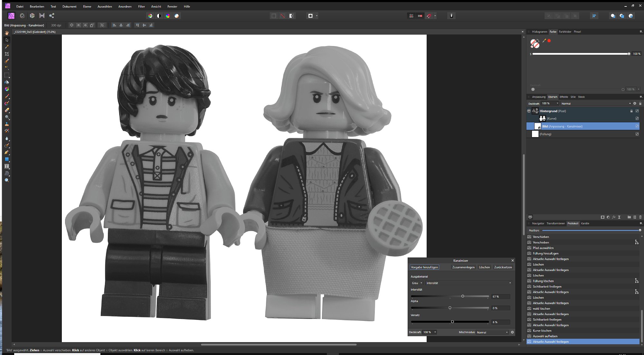Select the Zoom magnifier tool
The image size is (644, 355).
click(7, 180)
